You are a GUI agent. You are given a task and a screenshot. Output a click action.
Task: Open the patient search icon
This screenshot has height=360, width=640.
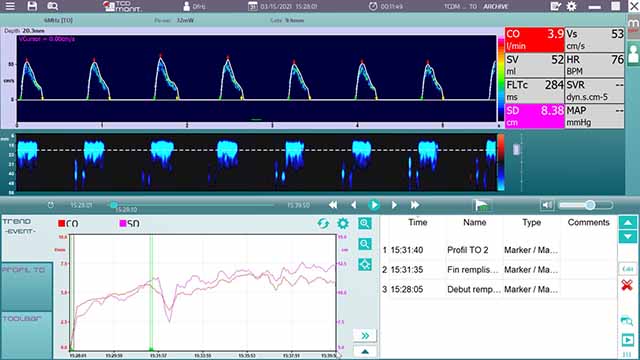click(x=53, y=6)
